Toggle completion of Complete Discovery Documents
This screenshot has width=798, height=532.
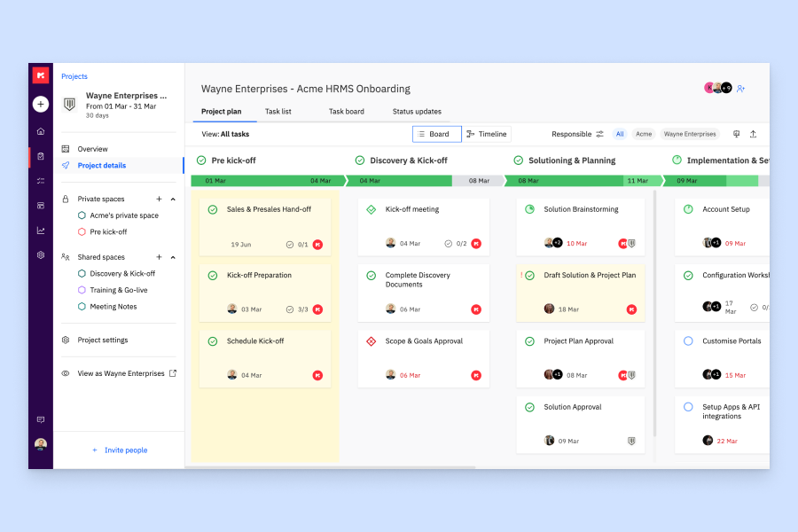point(371,276)
